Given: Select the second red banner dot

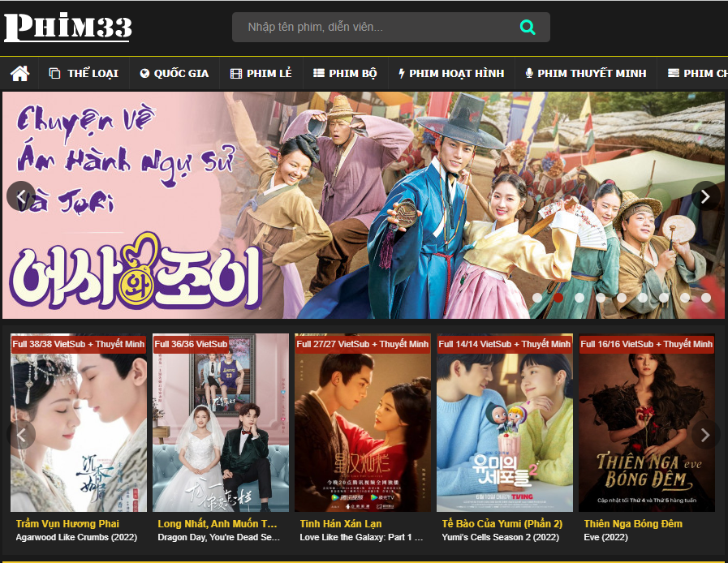Looking at the screenshot, I should click(x=558, y=298).
